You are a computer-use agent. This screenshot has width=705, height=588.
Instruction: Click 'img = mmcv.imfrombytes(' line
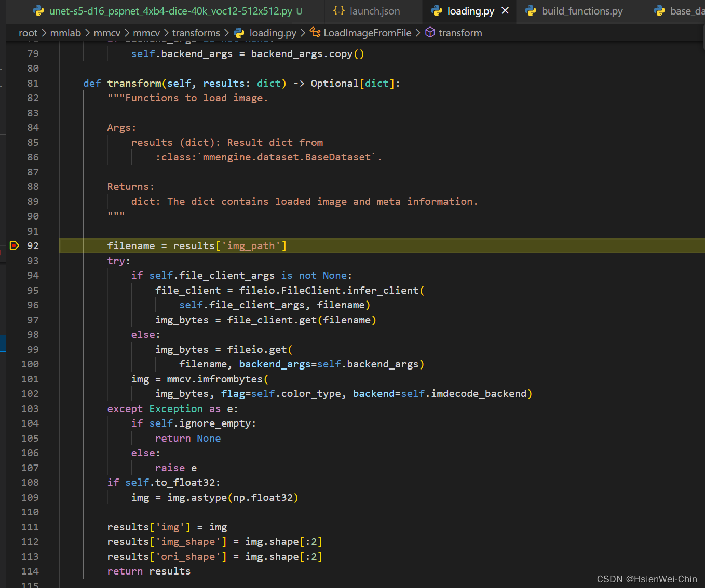click(200, 379)
